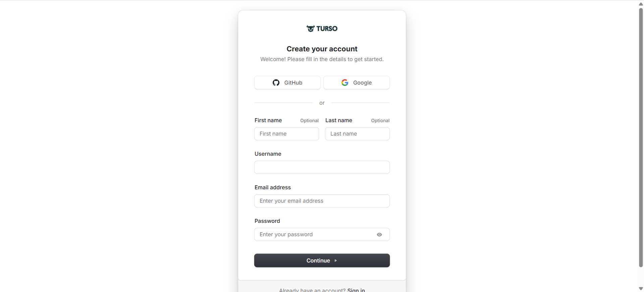Screen dimensions: 644x292
Task: Focus the First name input field
Action: pos(286,134)
